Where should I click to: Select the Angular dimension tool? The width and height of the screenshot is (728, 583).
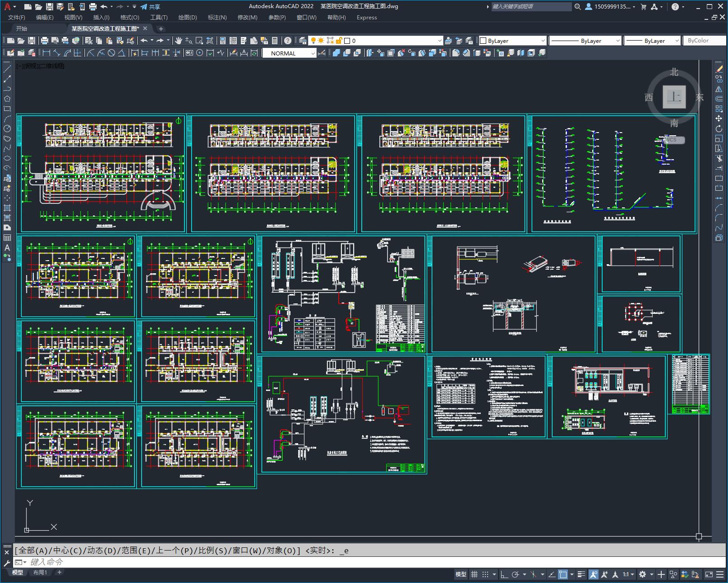coord(122,53)
